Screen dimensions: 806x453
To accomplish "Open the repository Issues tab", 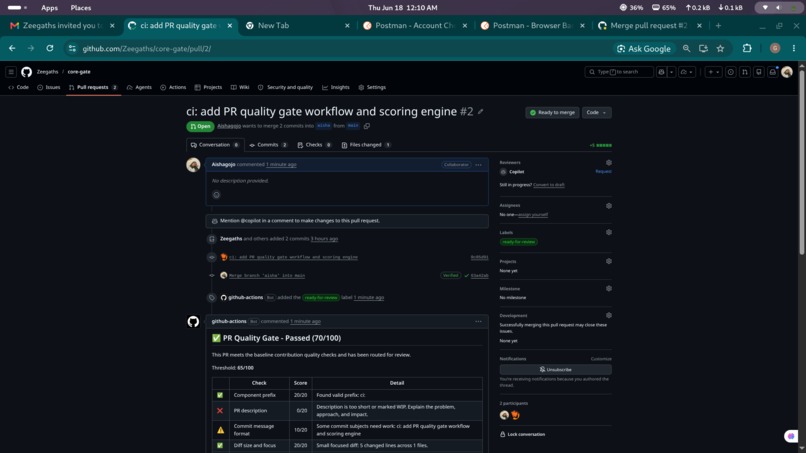I will (49, 87).
